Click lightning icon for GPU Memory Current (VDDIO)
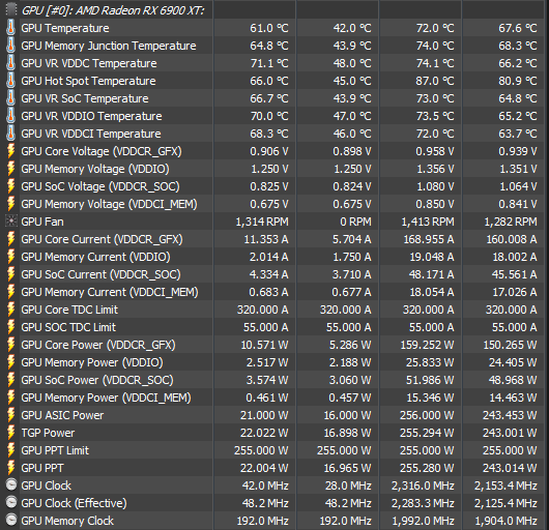This screenshot has width=549, height=530. (11, 256)
